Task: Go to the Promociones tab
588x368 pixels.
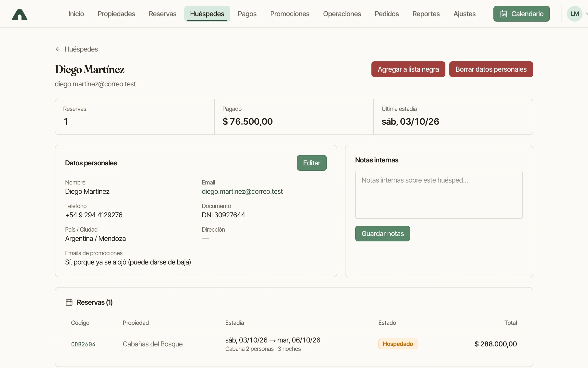Action: point(290,14)
